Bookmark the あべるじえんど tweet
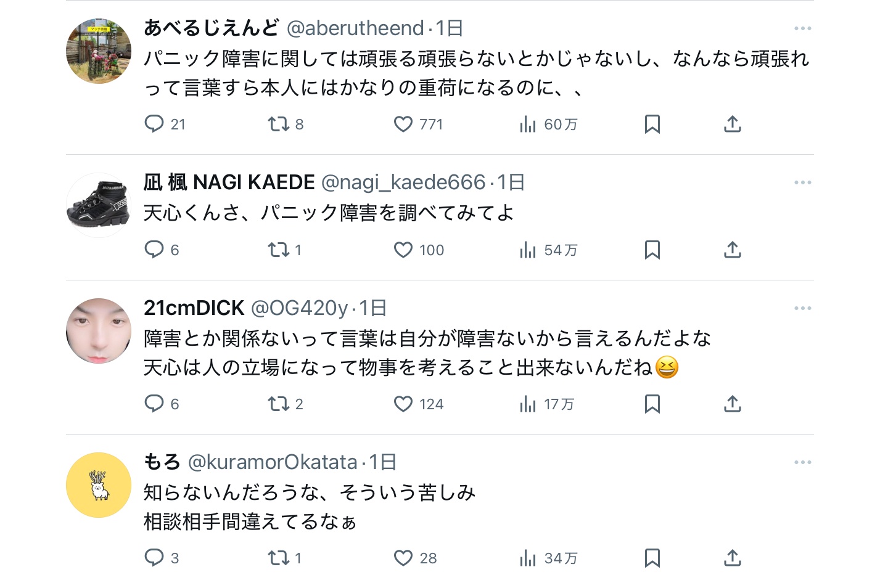Viewport: 880px width, 588px height. coord(652,124)
